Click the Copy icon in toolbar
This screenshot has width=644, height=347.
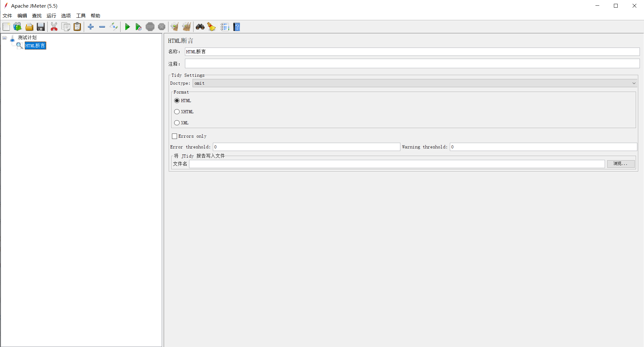point(66,27)
